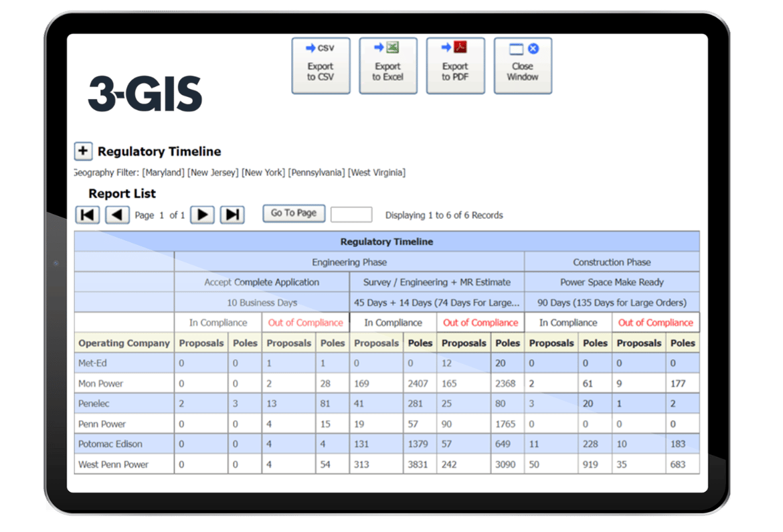Click Penelec's 81 poles value
783x532 pixels.
(325, 404)
